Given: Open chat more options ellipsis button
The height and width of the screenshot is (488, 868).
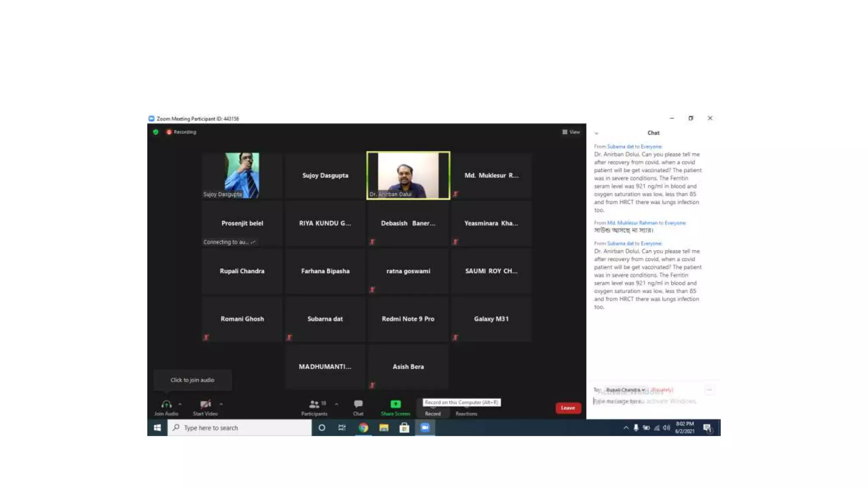Looking at the screenshot, I should (709, 390).
